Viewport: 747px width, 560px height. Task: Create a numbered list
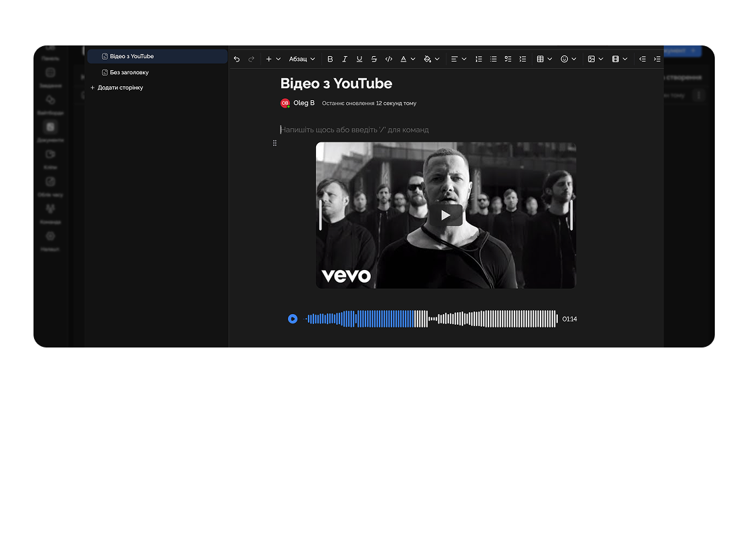pos(478,59)
